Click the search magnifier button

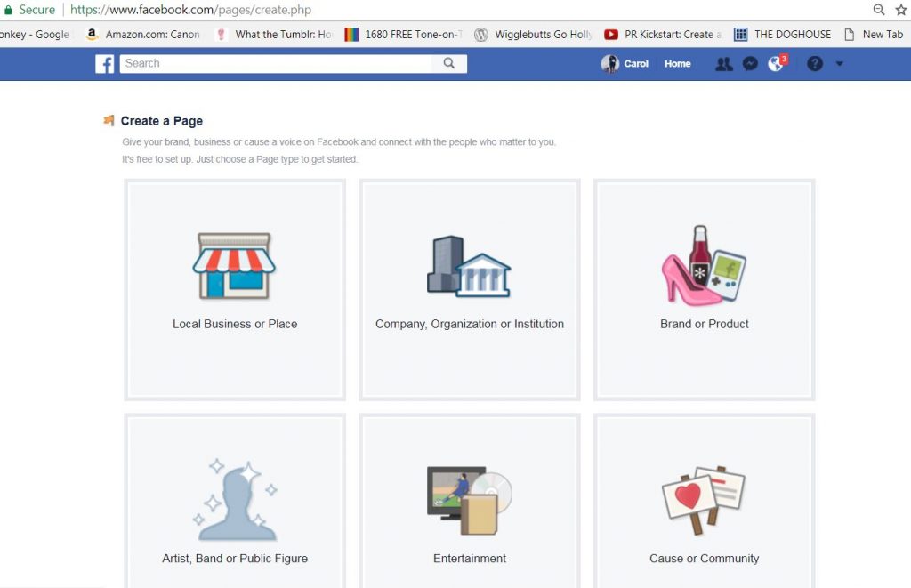pos(449,63)
